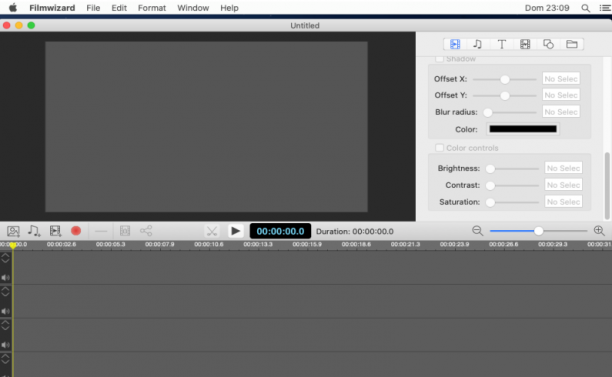Start recording with the red button
Image resolution: width=612 pixels, height=377 pixels.
pos(76,231)
